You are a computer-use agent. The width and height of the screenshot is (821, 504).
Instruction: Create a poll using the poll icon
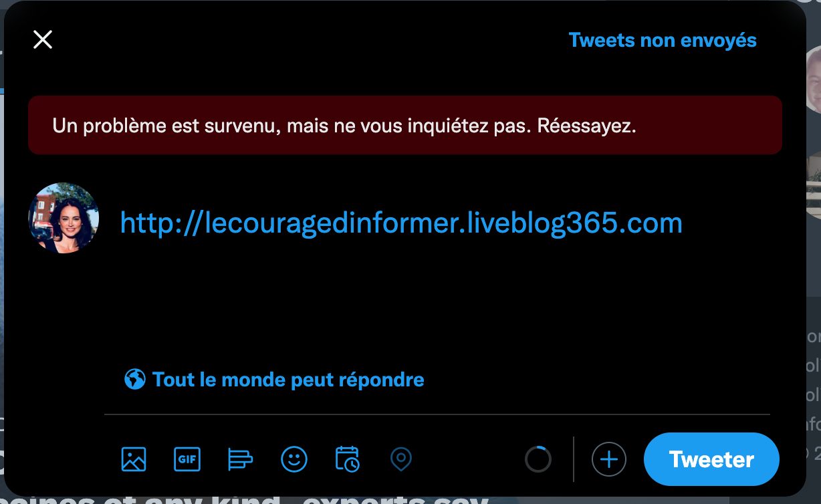241,459
